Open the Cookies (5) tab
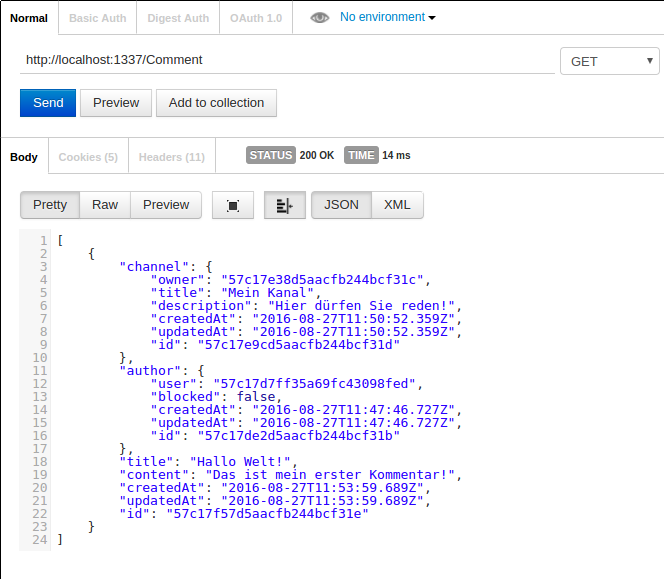664x579 pixels. pos(88,157)
